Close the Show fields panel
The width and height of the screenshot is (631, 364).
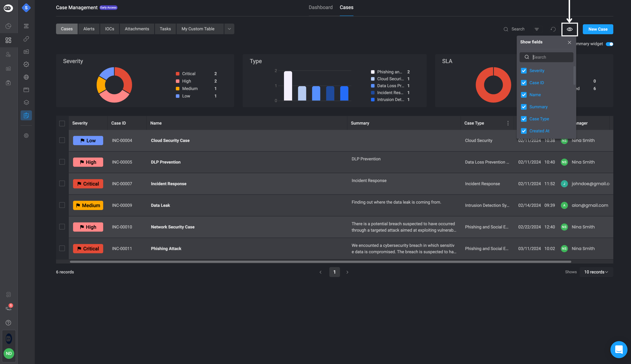click(x=569, y=42)
